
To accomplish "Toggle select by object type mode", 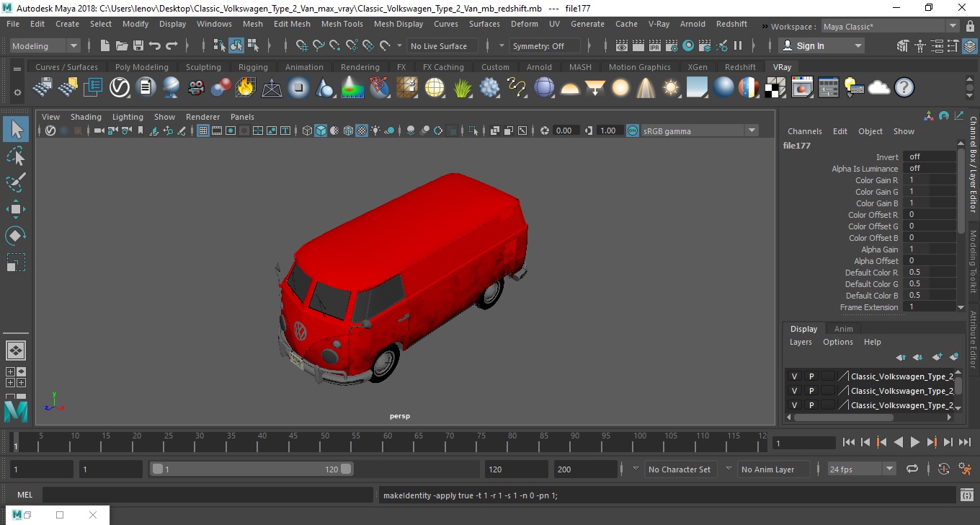I will [x=236, y=45].
